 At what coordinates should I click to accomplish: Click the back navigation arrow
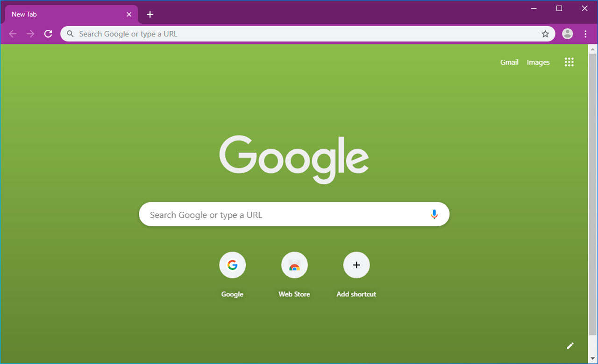point(13,34)
